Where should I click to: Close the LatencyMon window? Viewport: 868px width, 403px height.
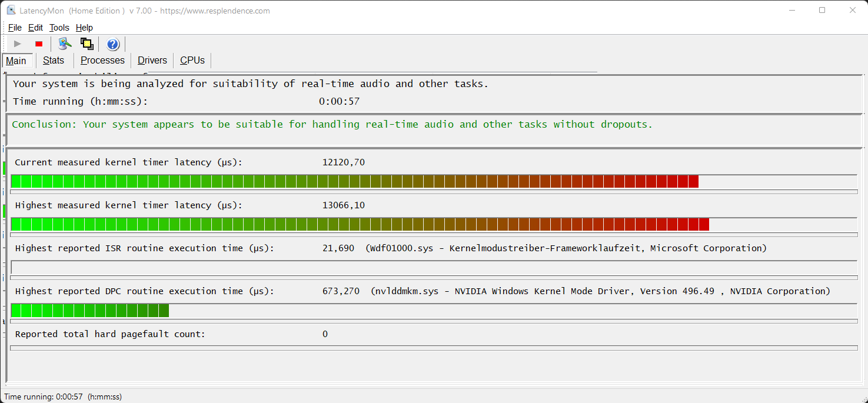click(853, 10)
